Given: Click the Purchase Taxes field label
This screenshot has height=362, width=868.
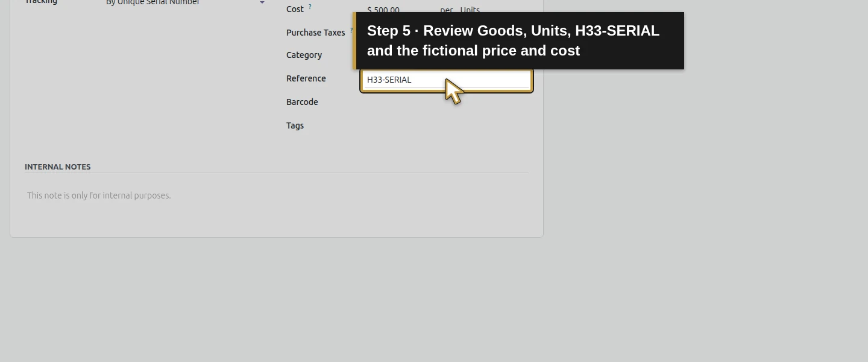Looking at the screenshot, I should (x=316, y=33).
